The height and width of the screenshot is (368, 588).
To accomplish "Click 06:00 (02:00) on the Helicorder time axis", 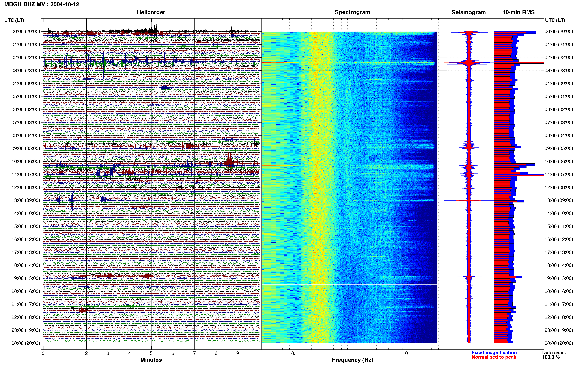I will point(26,109).
